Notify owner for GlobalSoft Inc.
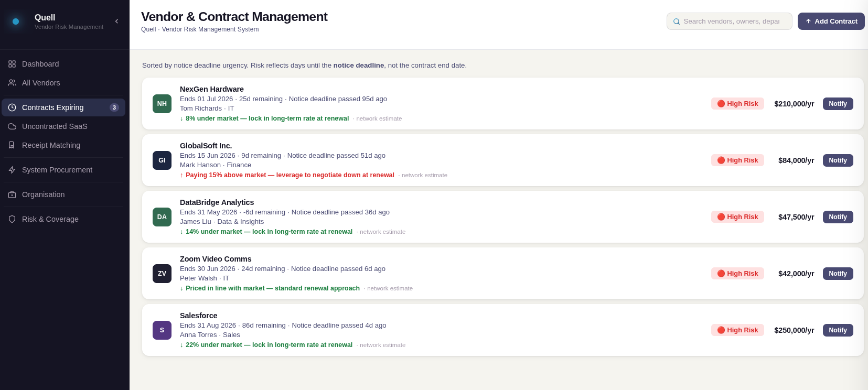The image size is (868, 390). point(838,160)
